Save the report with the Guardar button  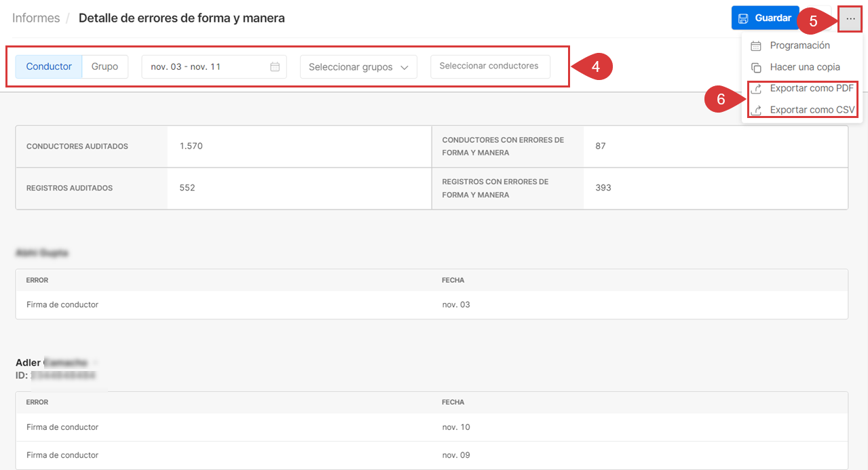point(765,18)
